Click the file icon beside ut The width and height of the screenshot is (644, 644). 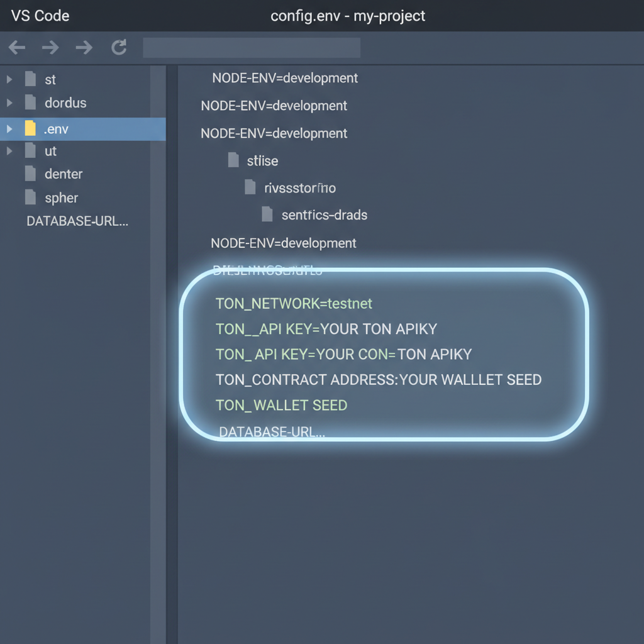(x=30, y=151)
